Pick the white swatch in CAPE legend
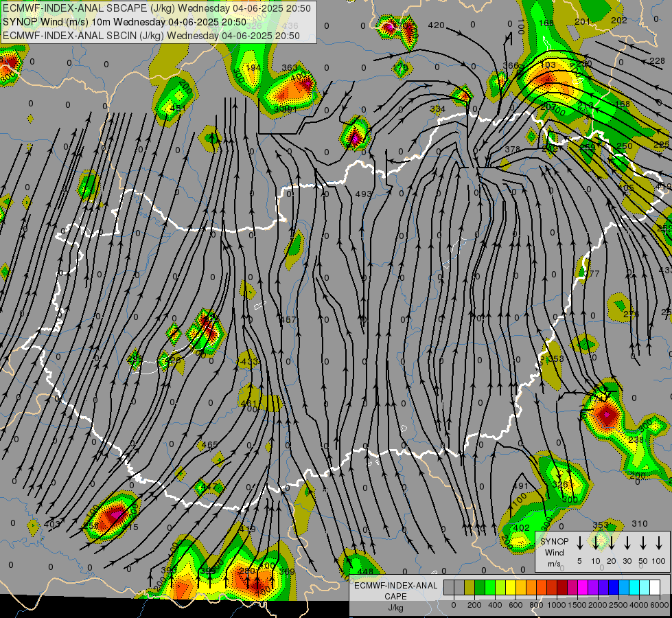Viewport: 672px width, 618px height. coord(655,587)
